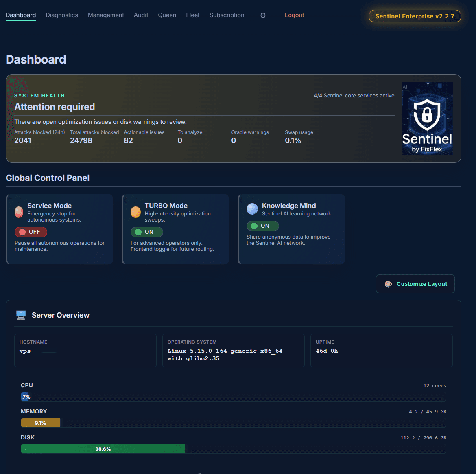Navigate to the Queen page
Screen dimensions: 476x474
tap(167, 15)
